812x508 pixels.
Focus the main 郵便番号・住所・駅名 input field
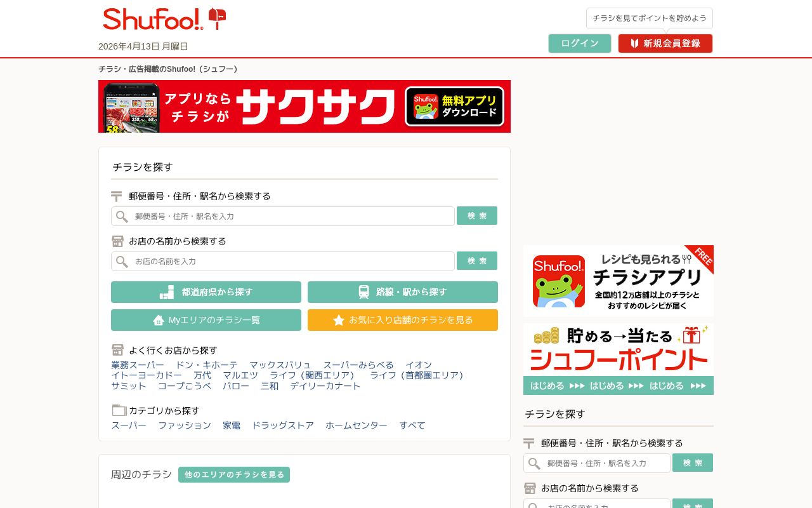[283, 217]
